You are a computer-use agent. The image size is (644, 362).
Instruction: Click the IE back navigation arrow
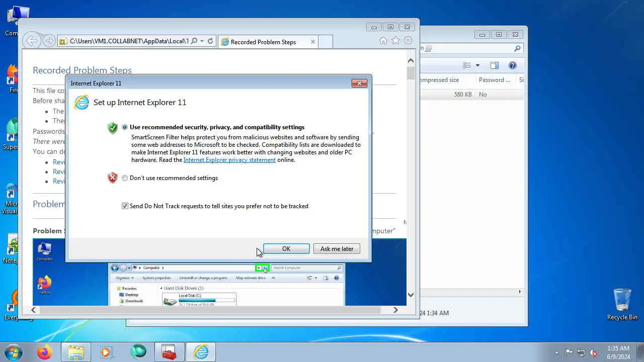pos(32,41)
